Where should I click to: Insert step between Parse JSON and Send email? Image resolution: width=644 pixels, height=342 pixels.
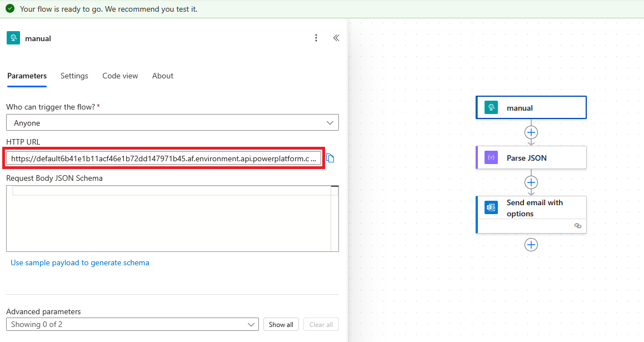tap(531, 182)
